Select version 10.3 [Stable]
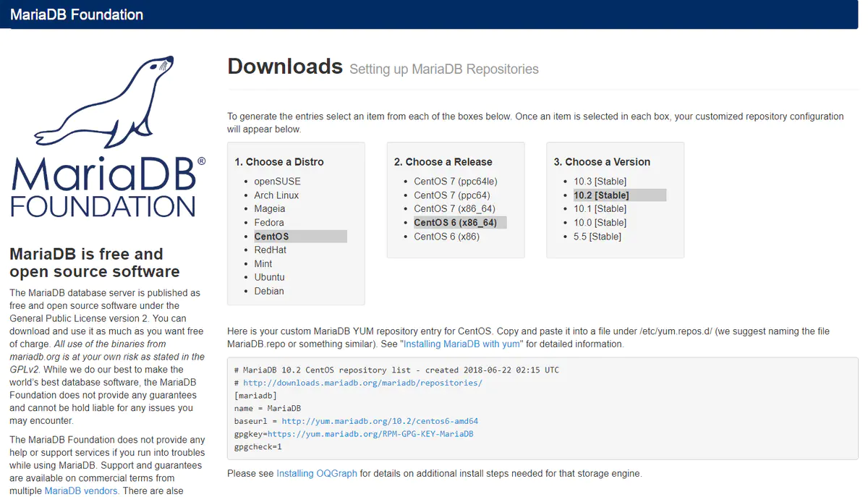Screen dimensions: 868x497 tap(600, 182)
